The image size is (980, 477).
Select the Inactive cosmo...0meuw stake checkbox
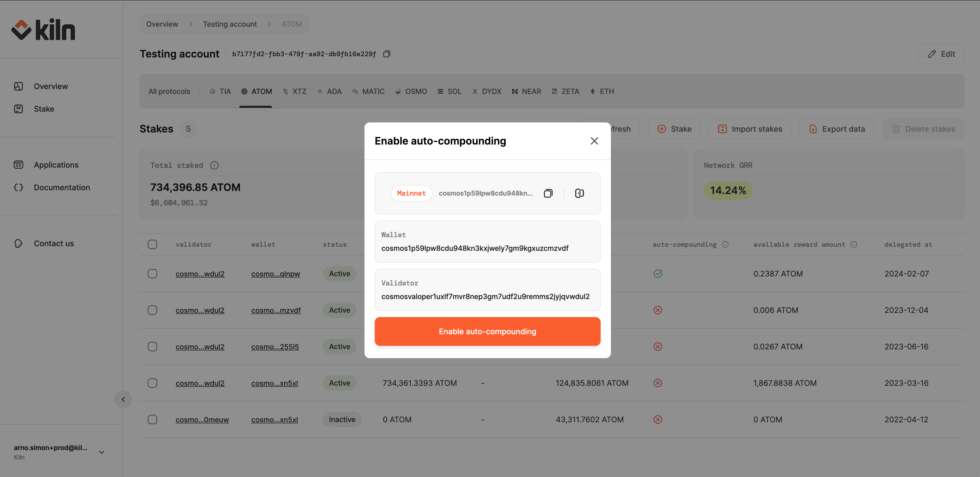pos(152,419)
